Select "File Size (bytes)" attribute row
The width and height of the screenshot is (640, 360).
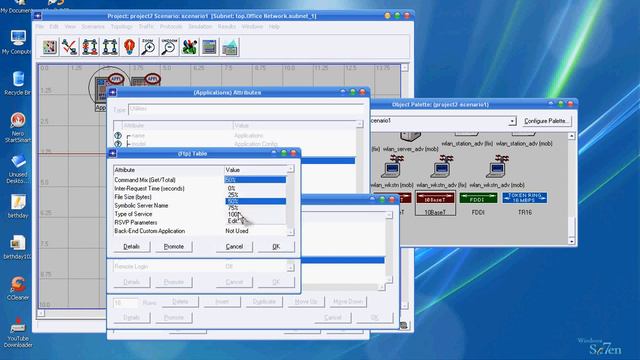pyautogui.click(x=133, y=197)
